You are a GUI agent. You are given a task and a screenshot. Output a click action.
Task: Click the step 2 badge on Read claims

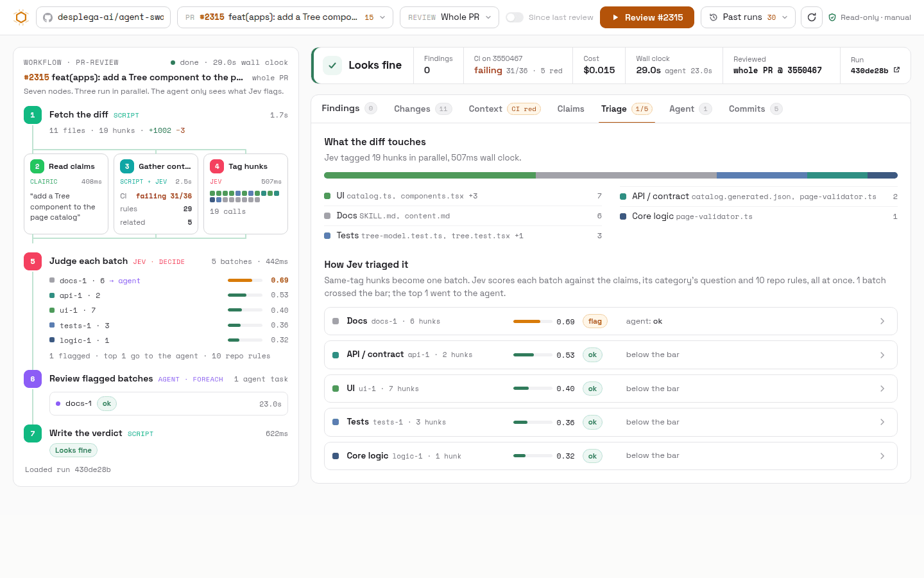click(37, 166)
